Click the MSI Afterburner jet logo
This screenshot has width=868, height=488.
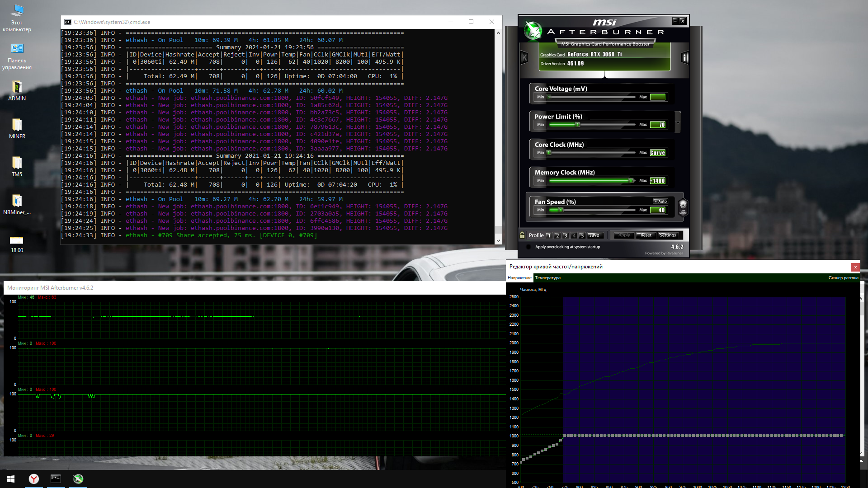pos(533,30)
